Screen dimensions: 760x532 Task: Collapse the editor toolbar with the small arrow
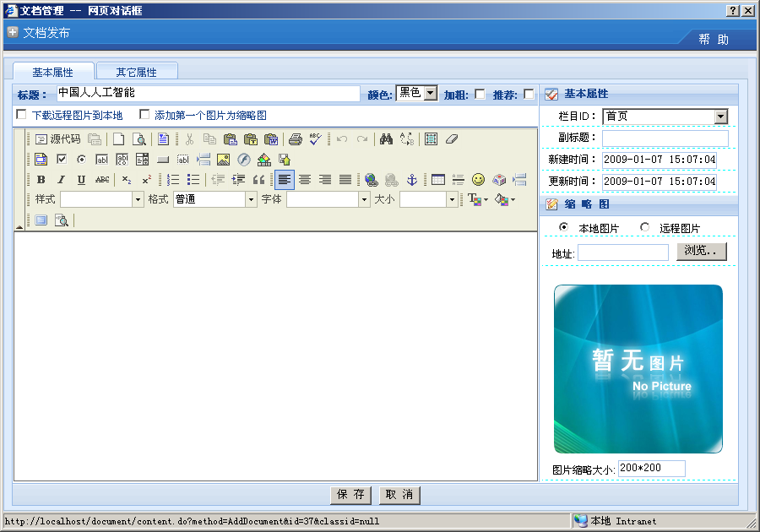pos(19,226)
